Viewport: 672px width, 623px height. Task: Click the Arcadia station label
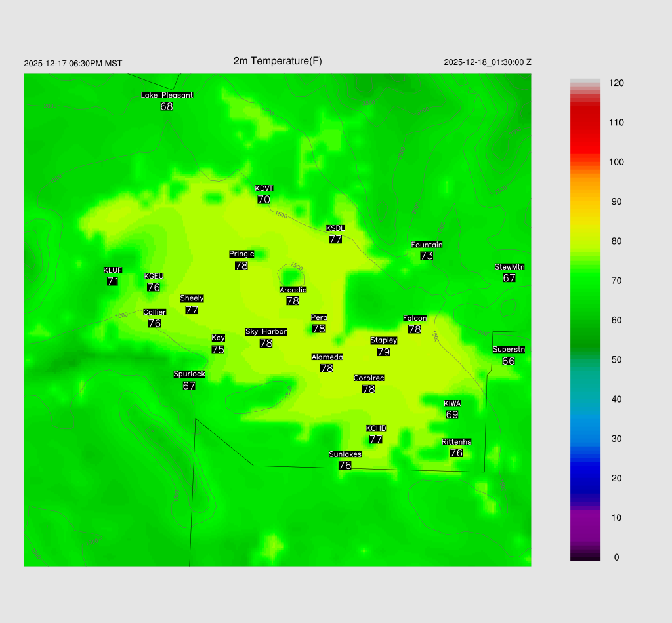pyautogui.click(x=293, y=290)
